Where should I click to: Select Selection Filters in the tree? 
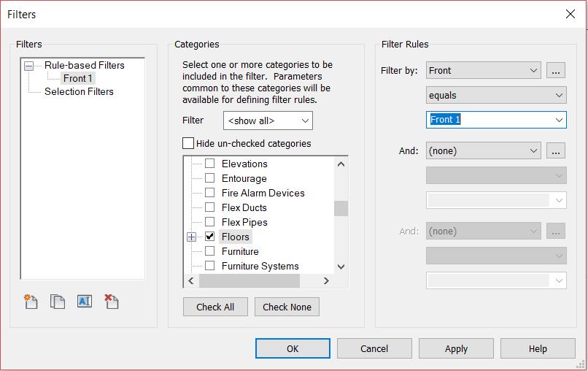tap(79, 91)
